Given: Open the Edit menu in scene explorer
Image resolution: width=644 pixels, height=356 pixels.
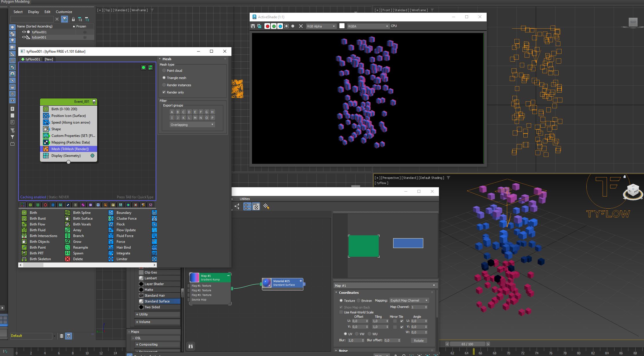Looking at the screenshot, I should (47, 12).
